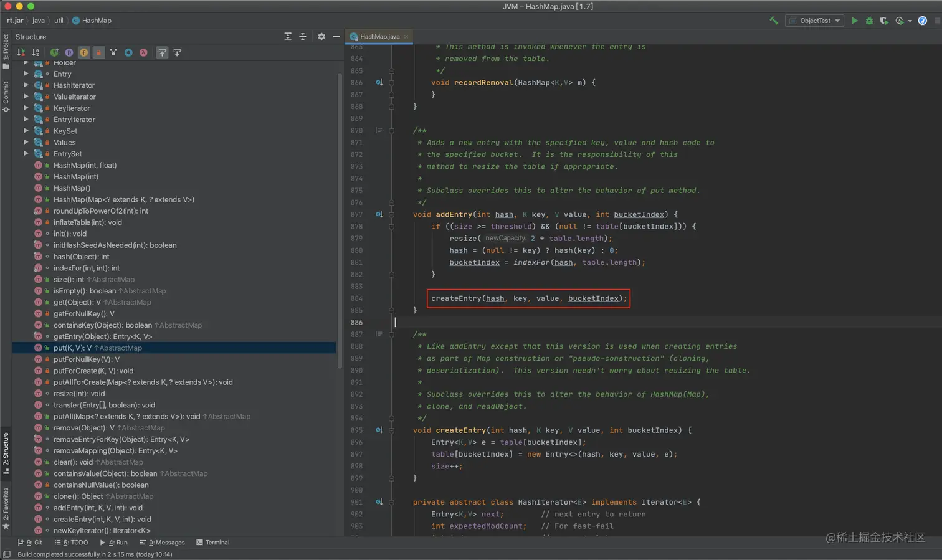Open Structure panel settings gear

[321, 37]
